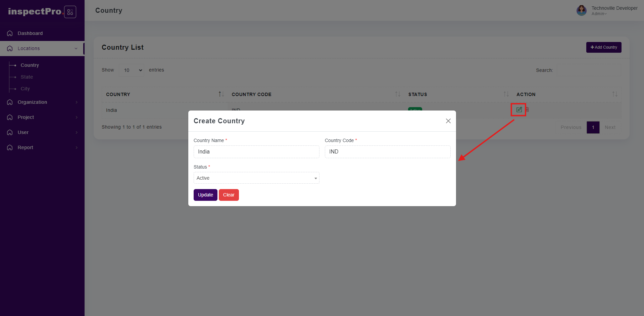Image resolution: width=644 pixels, height=316 pixels.
Task: Sort by Action column arrows
Action: tap(614, 94)
